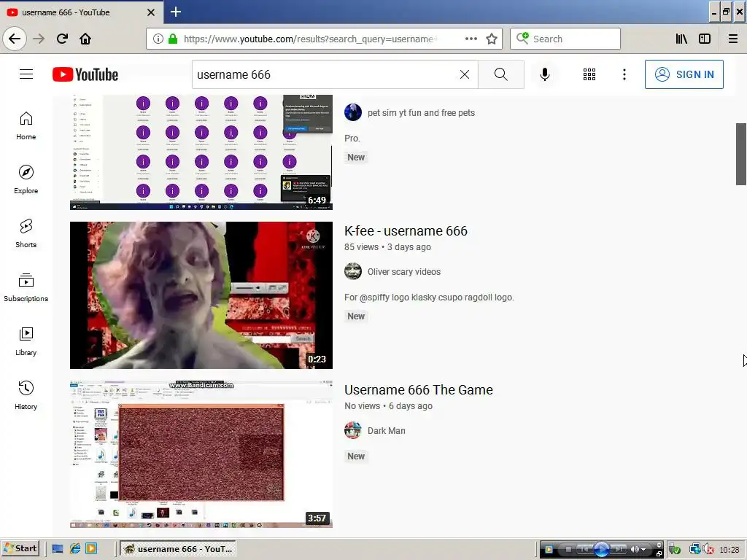Select 'username 666 - YouT...' taskbar button

tap(178, 549)
